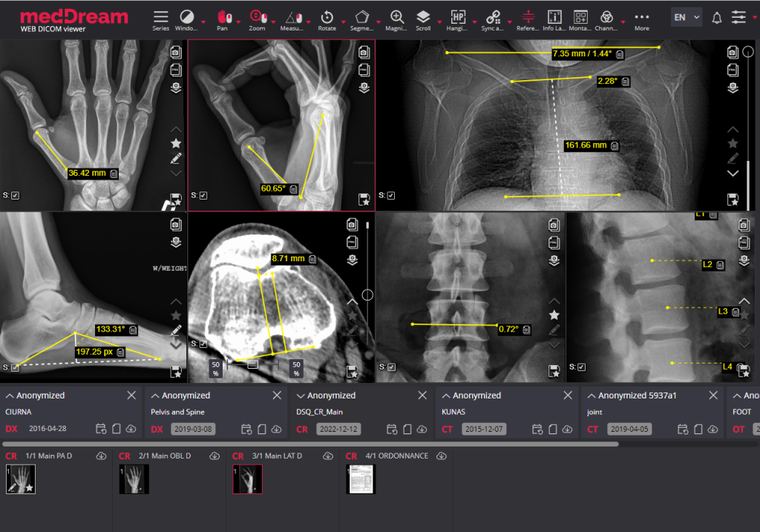Image resolution: width=760 pixels, height=532 pixels.
Task: Mark the chest X-ray viewport as key image
Action: tap(733, 143)
